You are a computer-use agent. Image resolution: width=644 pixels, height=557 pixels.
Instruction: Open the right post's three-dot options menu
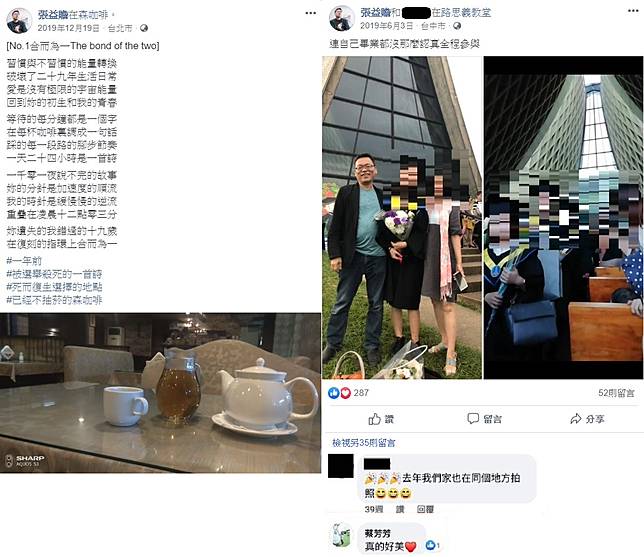coord(633,11)
